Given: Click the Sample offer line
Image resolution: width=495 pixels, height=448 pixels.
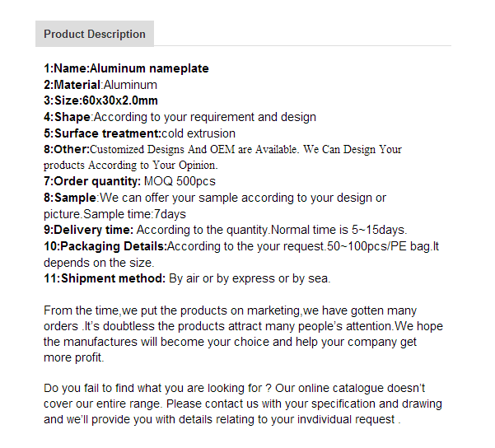Looking at the screenshot, I should (x=215, y=198).
